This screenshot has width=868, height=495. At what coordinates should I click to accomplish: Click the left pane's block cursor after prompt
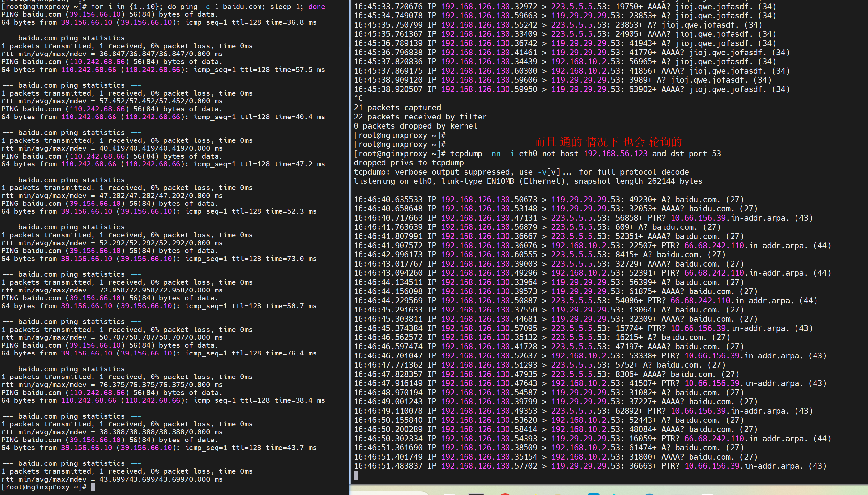tap(93, 487)
